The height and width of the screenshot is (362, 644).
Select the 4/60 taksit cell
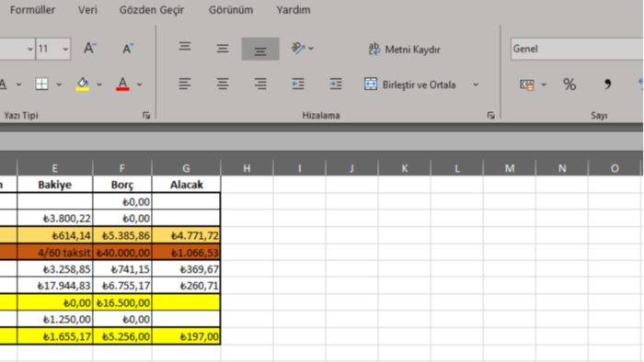click(x=55, y=252)
